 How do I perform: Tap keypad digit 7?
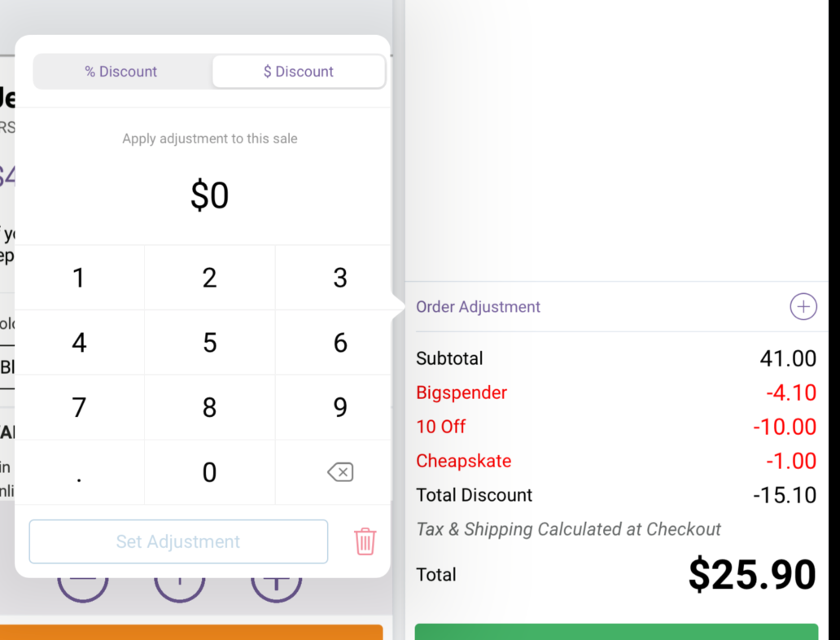pos(79,407)
